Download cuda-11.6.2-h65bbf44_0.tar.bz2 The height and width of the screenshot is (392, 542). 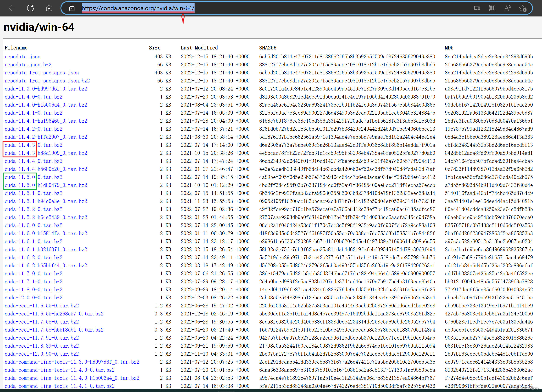click(46, 266)
